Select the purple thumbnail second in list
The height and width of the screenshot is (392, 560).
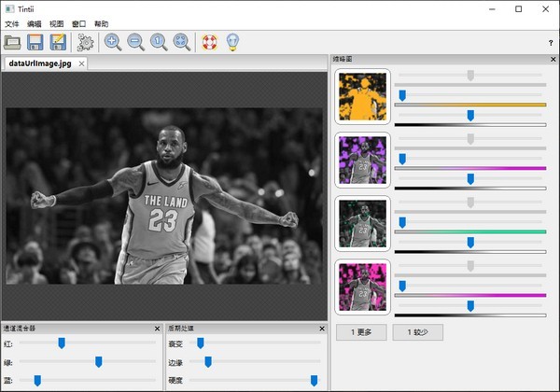(362, 160)
